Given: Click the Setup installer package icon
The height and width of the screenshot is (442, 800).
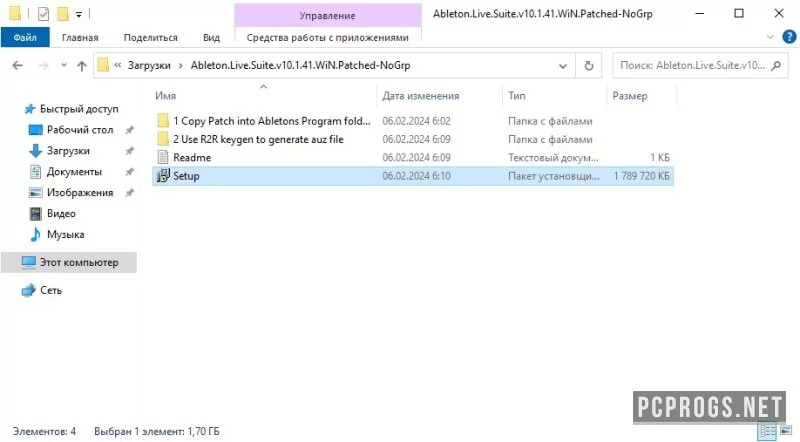Looking at the screenshot, I should point(163,176).
